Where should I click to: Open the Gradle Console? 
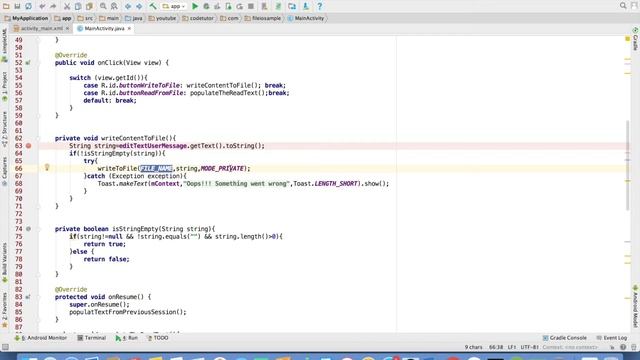point(564,338)
